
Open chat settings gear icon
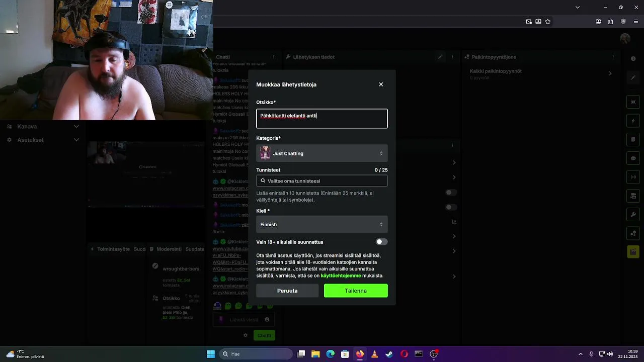tap(246, 335)
